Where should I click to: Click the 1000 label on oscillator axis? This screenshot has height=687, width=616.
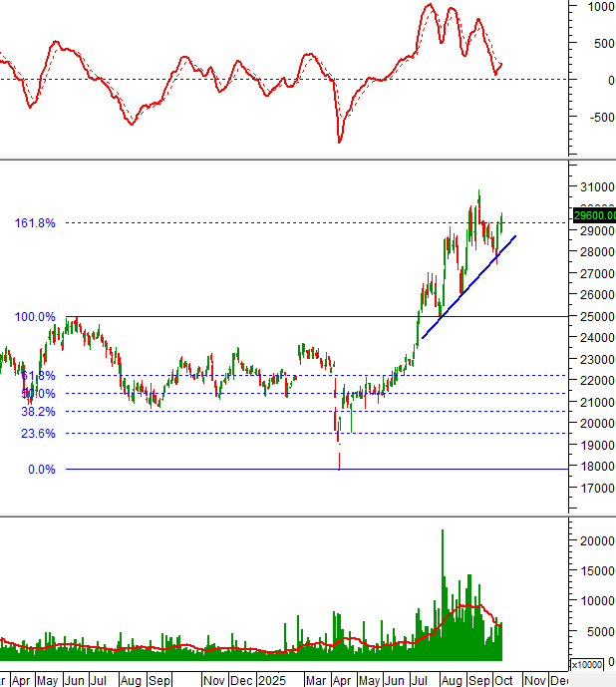tap(600, 7)
